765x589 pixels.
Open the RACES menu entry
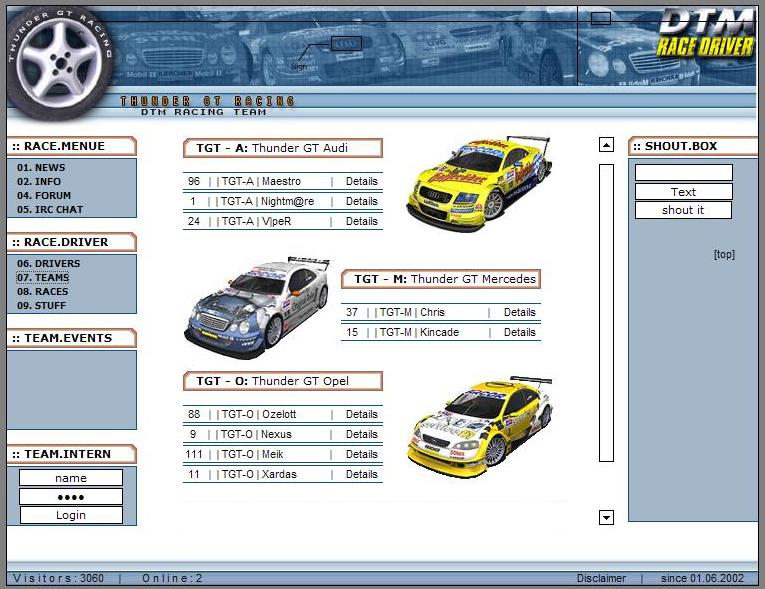(43, 292)
